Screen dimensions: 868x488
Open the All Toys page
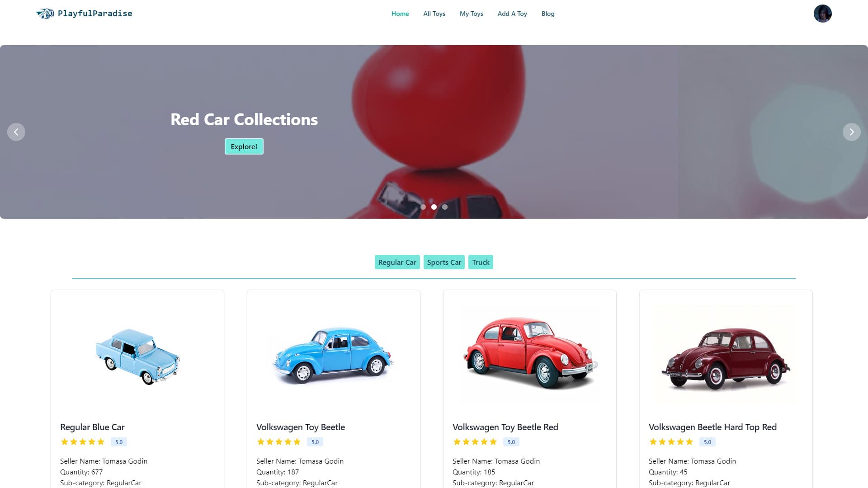[434, 14]
